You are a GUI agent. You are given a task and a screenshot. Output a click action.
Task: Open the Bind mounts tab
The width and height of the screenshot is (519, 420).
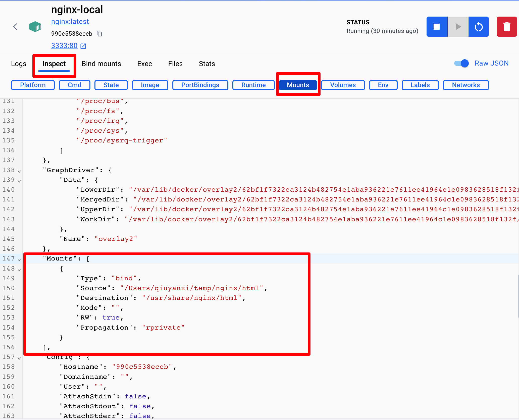click(x=101, y=64)
